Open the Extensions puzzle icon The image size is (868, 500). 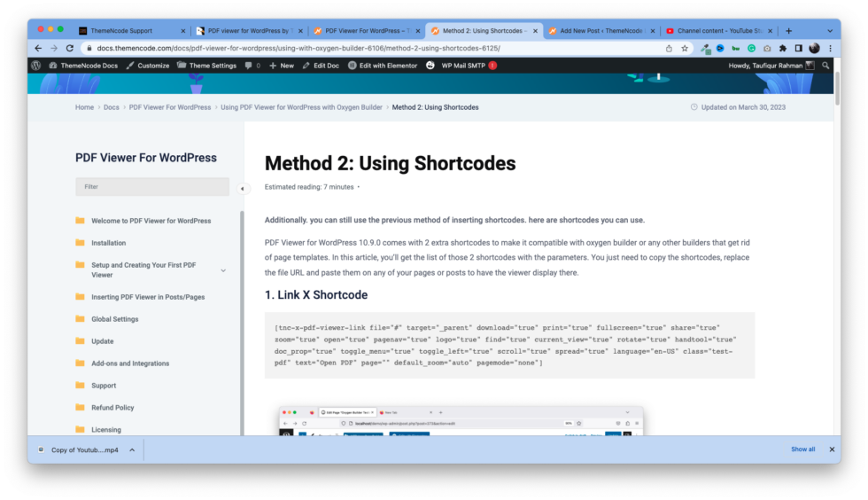783,48
